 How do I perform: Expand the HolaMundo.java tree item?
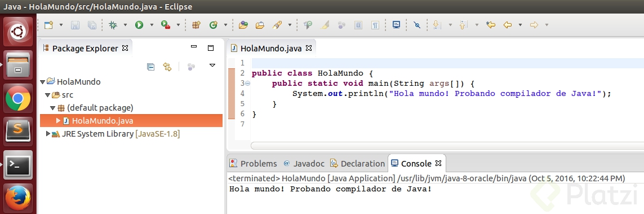pos(58,121)
